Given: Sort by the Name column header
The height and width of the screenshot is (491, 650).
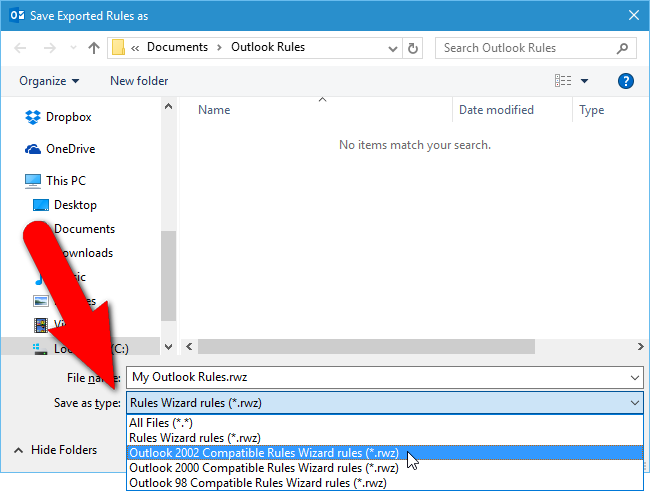Looking at the screenshot, I should [x=214, y=110].
